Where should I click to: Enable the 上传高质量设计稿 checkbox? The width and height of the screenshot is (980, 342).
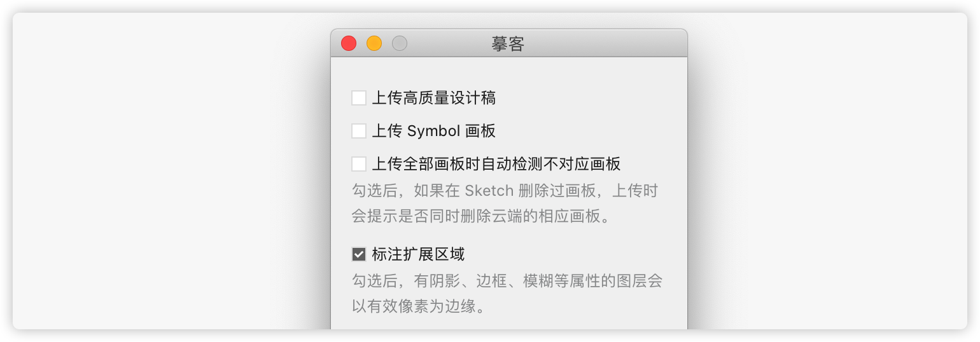pyautogui.click(x=359, y=98)
